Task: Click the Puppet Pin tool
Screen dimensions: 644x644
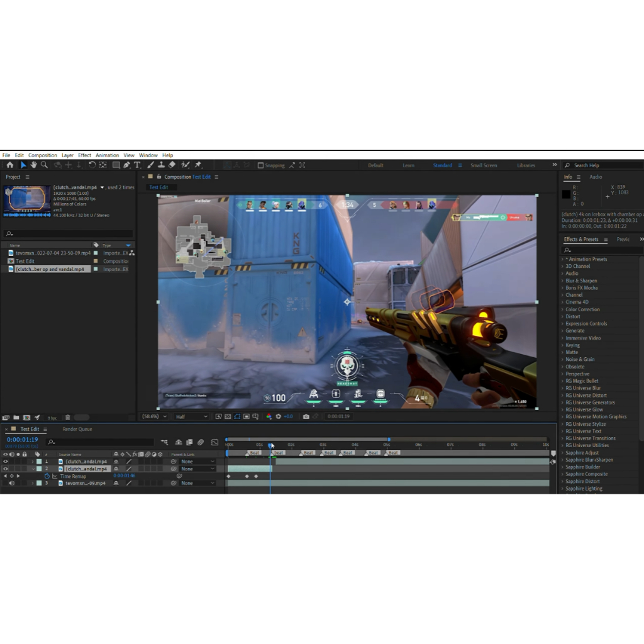Action: point(197,165)
